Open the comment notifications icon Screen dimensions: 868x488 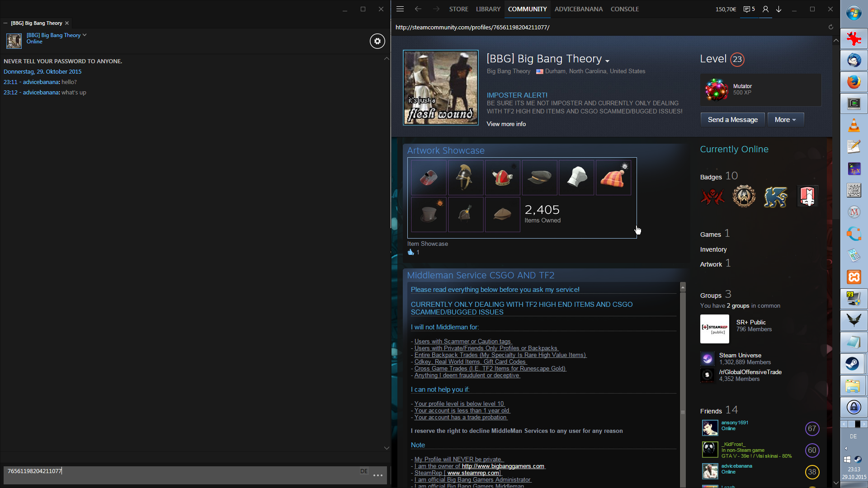(749, 9)
